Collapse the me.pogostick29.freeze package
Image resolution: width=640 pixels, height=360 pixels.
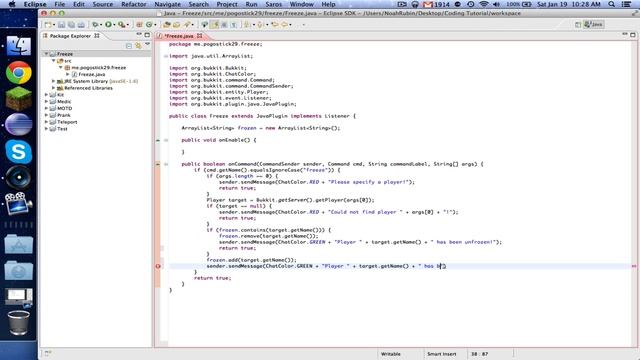pyautogui.click(x=60, y=68)
